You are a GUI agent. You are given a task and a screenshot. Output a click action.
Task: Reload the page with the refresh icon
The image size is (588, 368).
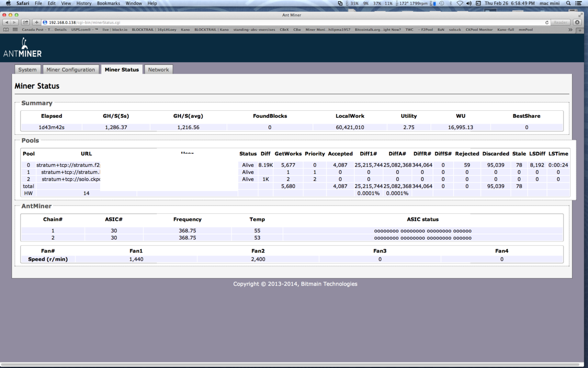click(547, 22)
